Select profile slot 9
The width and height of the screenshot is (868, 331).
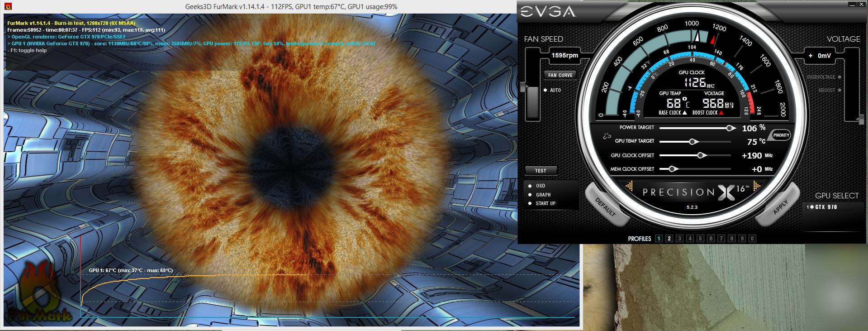(742, 239)
